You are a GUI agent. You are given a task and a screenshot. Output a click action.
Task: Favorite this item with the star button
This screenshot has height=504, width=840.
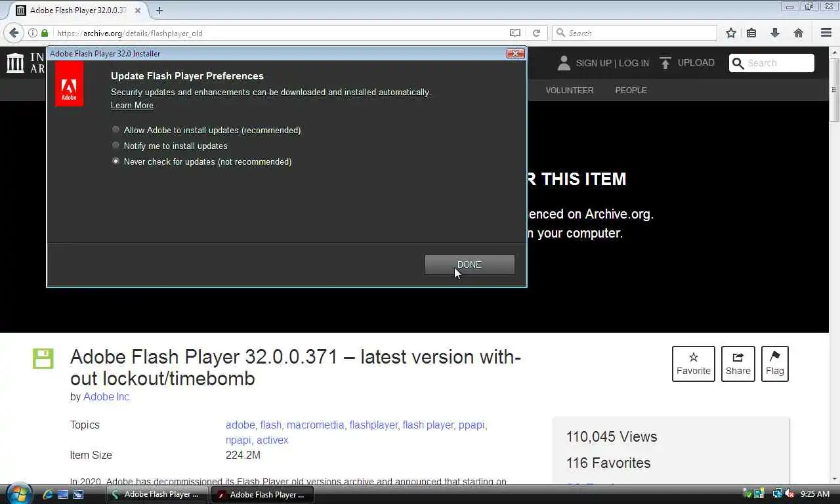click(694, 364)
